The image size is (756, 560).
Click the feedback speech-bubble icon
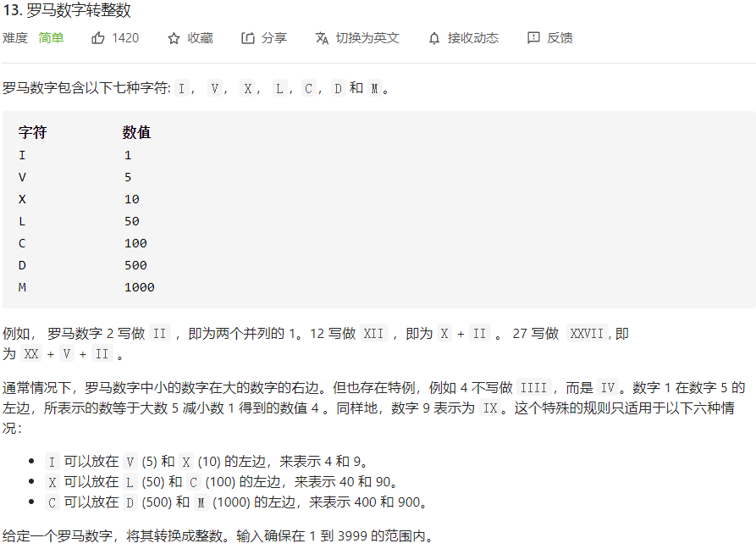click(x=533, y=37)
